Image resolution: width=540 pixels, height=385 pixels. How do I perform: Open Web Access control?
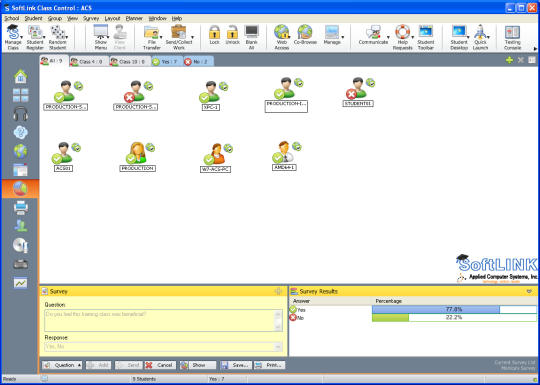[x=281, y=37]
